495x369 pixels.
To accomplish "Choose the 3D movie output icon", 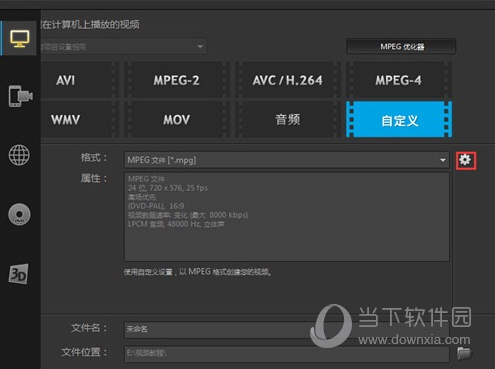I will pos(19,274).
